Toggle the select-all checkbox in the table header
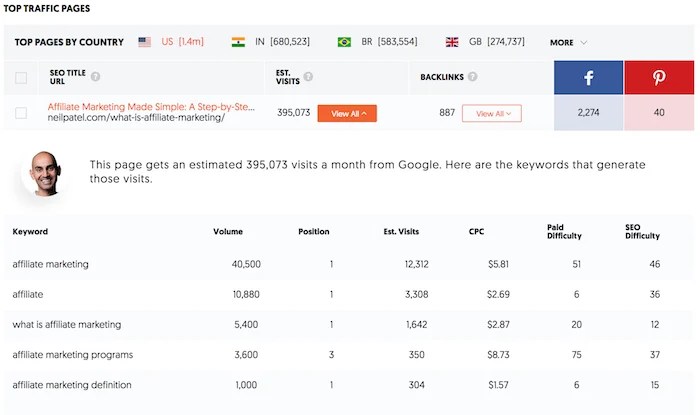This screenshot has width=700, height=415. tap(21, 77)
